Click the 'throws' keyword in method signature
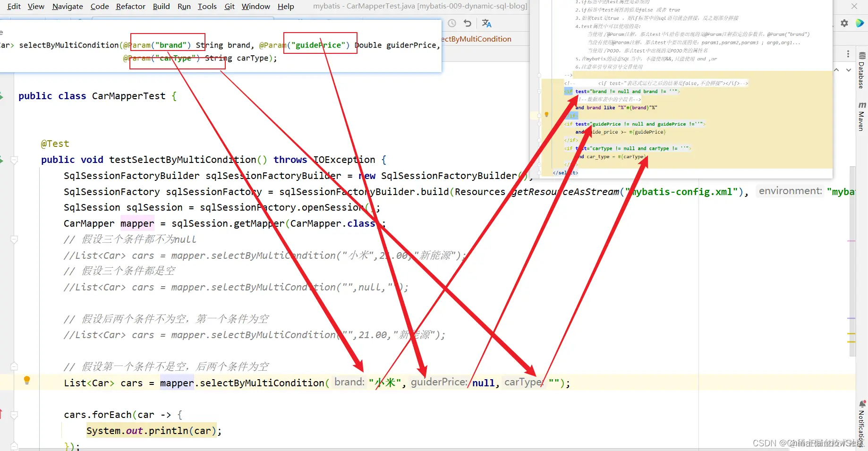Screen dimensions: 868x451 point(290,160)
